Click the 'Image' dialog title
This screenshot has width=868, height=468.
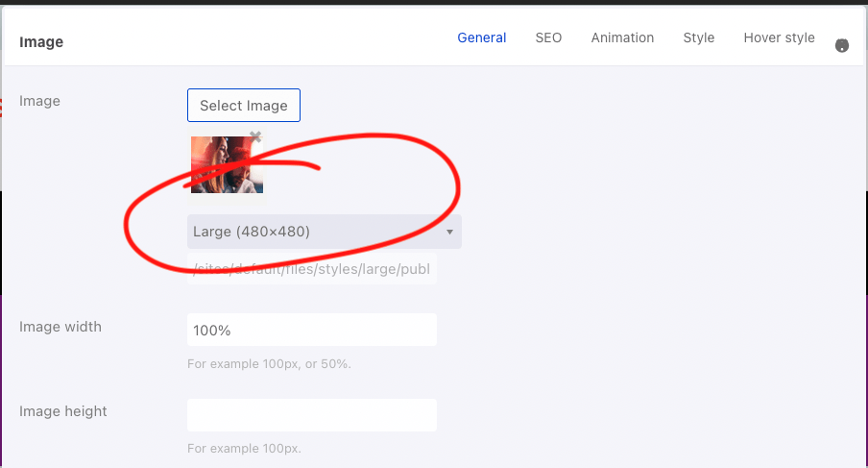[41, 42]
